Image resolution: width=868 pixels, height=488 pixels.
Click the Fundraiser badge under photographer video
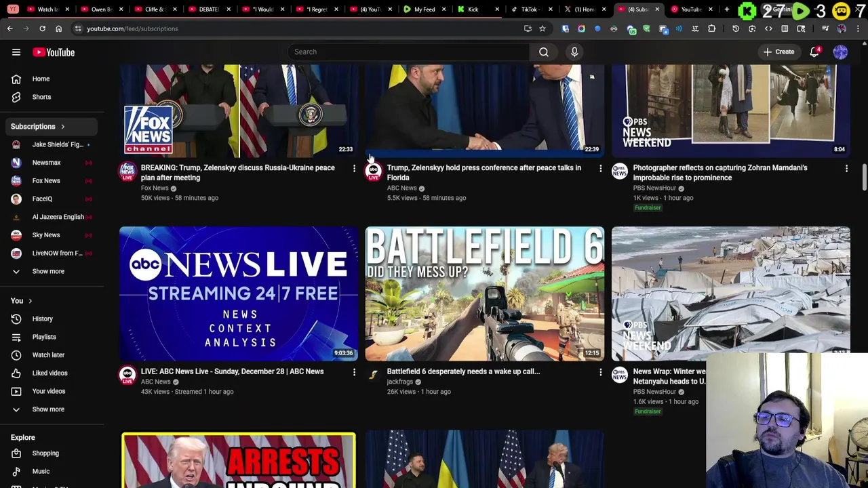pos(648,207)
